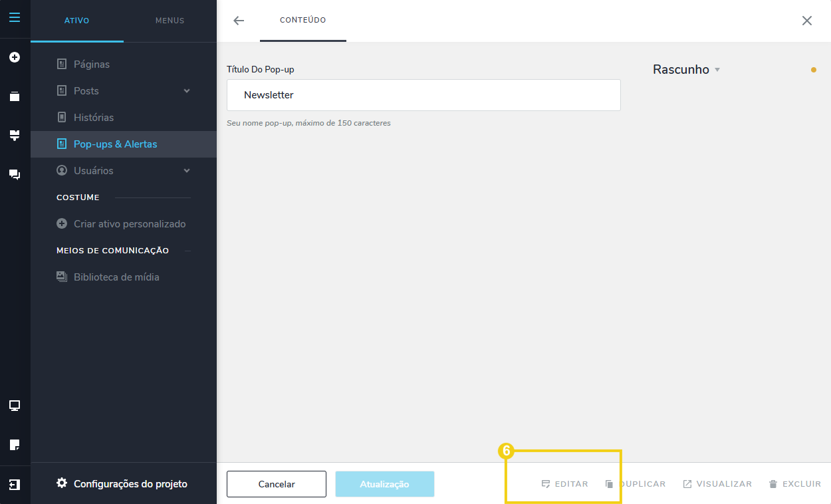This screenshot has height=504, width=831.
Task: Open Biblioteca de mídia
Action: (116, 277)
